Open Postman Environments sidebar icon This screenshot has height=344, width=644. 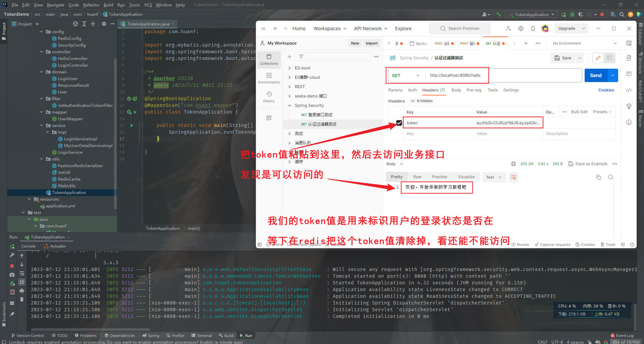(x=269, y=78)
